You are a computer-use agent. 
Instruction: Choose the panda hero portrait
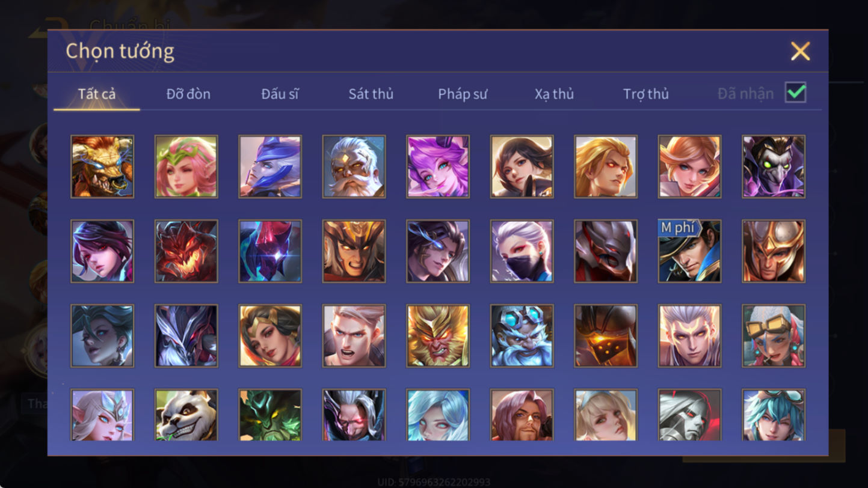pyautogui.click(x=186, y=415)
